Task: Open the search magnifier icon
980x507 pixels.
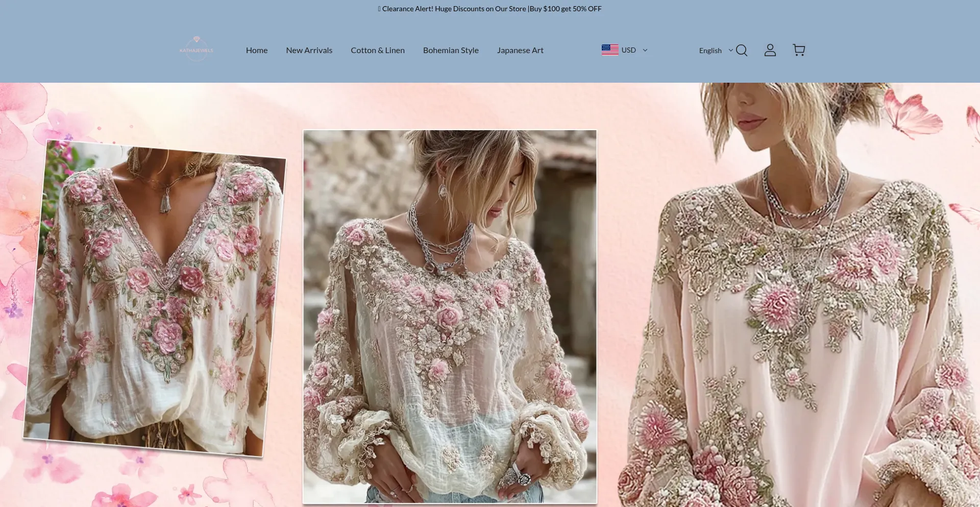Action: (x=742, y=50)
